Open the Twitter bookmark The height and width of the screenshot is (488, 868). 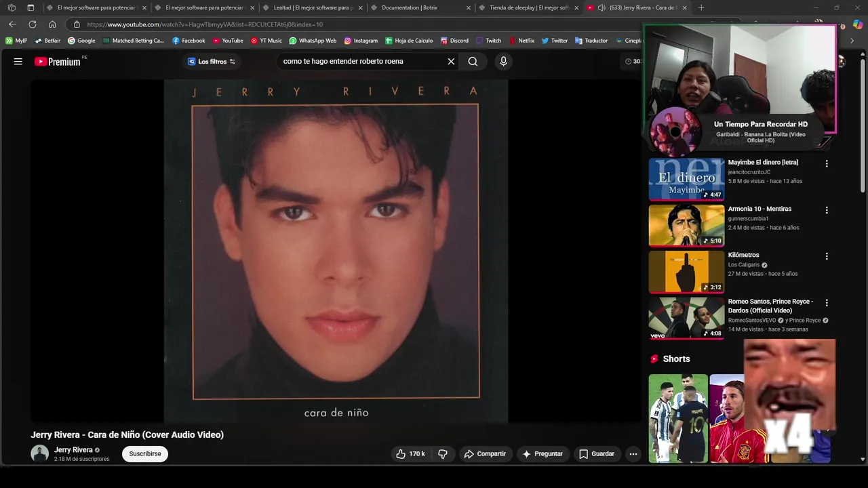point(555,41)
